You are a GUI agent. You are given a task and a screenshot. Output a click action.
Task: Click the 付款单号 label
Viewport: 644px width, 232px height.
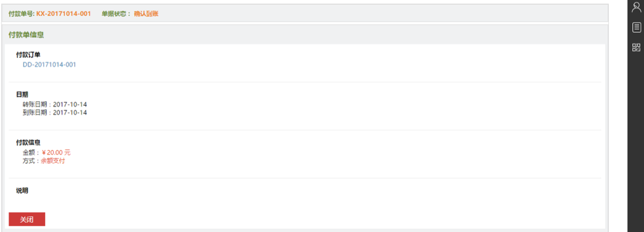pos(22,14)
